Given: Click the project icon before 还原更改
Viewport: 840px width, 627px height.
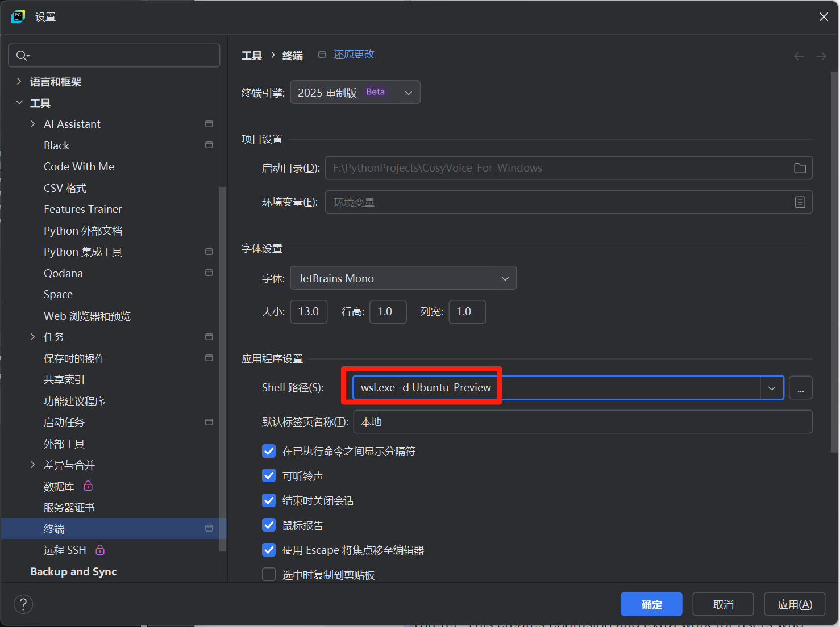Looking at the screenshot, I should [322, 55].
